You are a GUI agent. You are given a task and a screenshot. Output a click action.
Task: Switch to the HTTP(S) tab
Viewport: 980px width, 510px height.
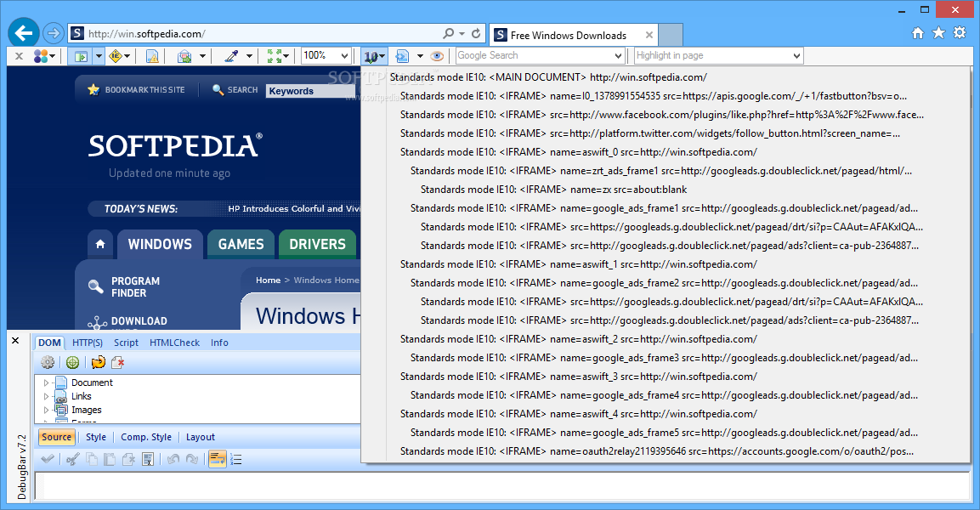click(88, 343)
